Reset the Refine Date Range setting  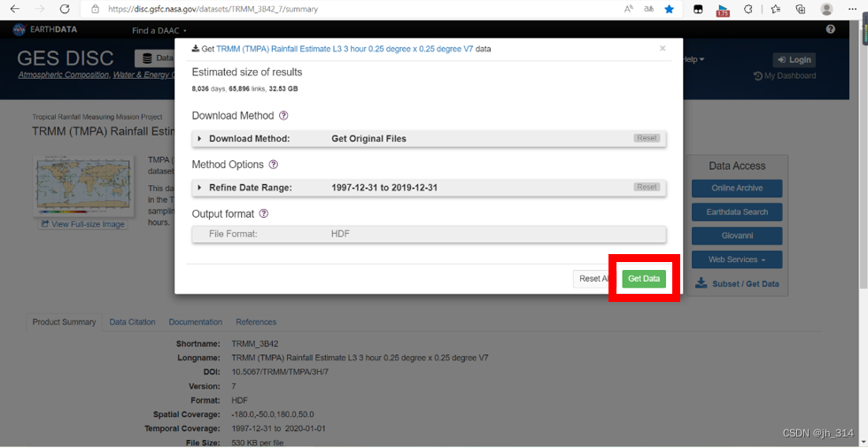(647, 187)
